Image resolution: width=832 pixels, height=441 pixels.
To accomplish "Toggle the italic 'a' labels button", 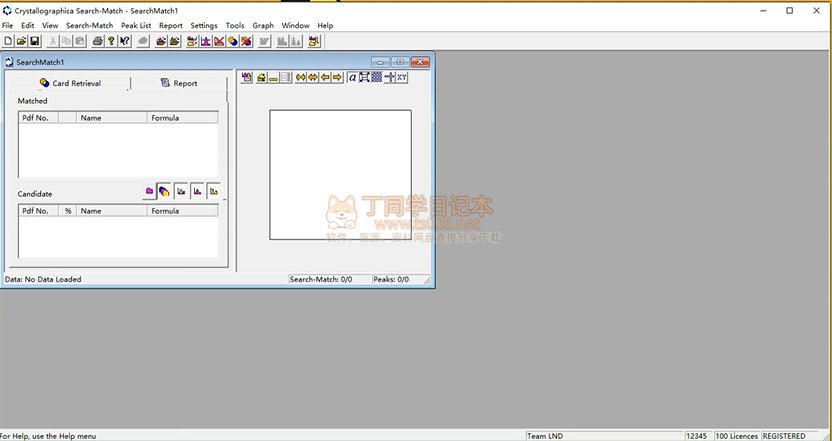I will (352, 77).
